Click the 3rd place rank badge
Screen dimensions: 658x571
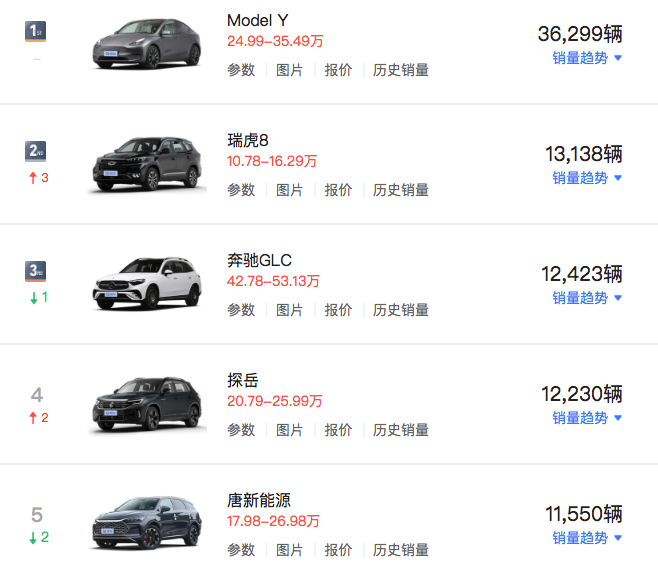tap(36, 271)
